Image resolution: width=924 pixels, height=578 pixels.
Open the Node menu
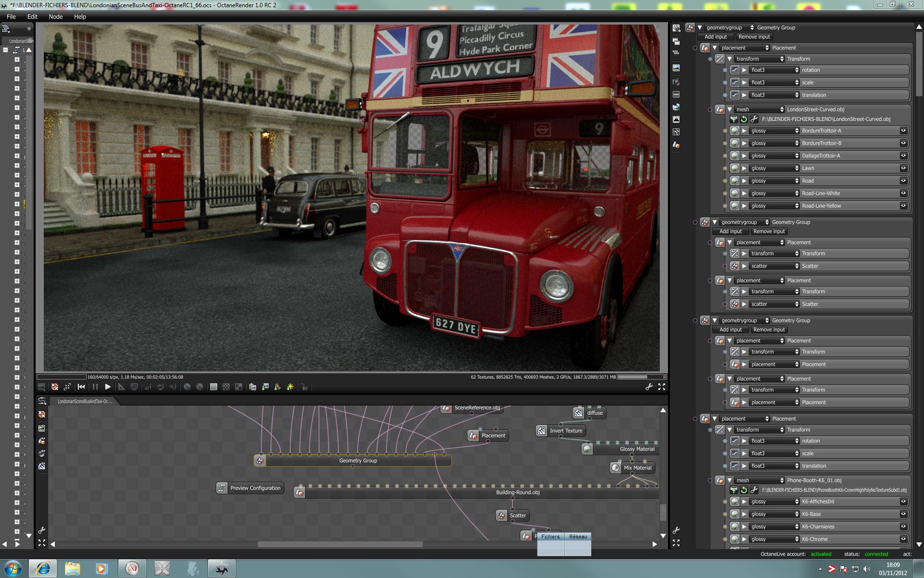tap(56, 16)
